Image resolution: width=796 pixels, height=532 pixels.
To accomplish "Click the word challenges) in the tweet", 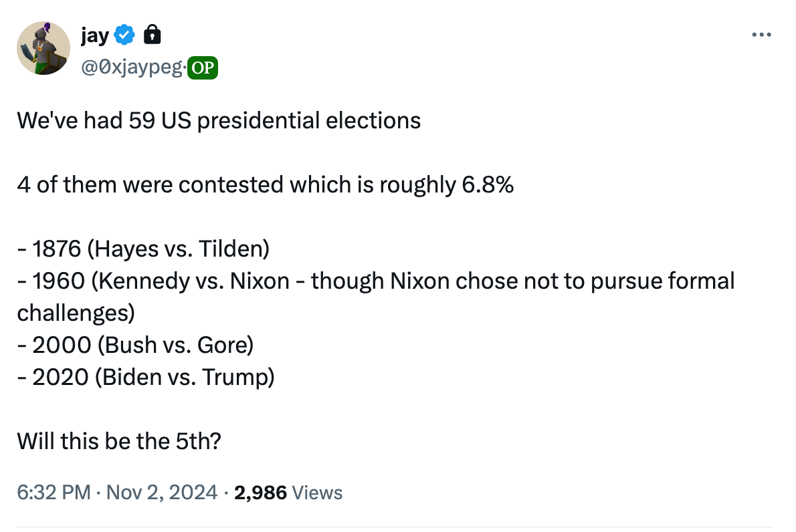I will click(76, 313).
